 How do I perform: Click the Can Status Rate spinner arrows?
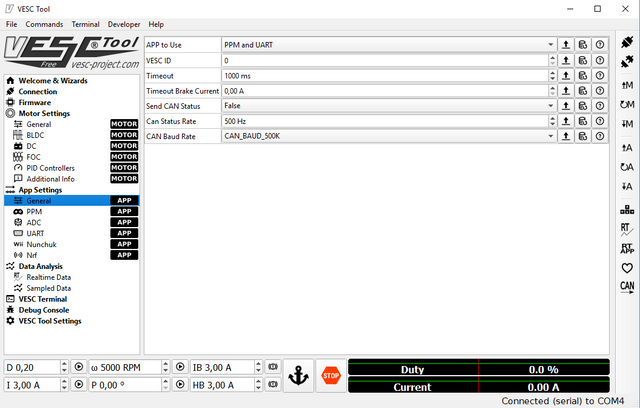click(x=553, y=121)
